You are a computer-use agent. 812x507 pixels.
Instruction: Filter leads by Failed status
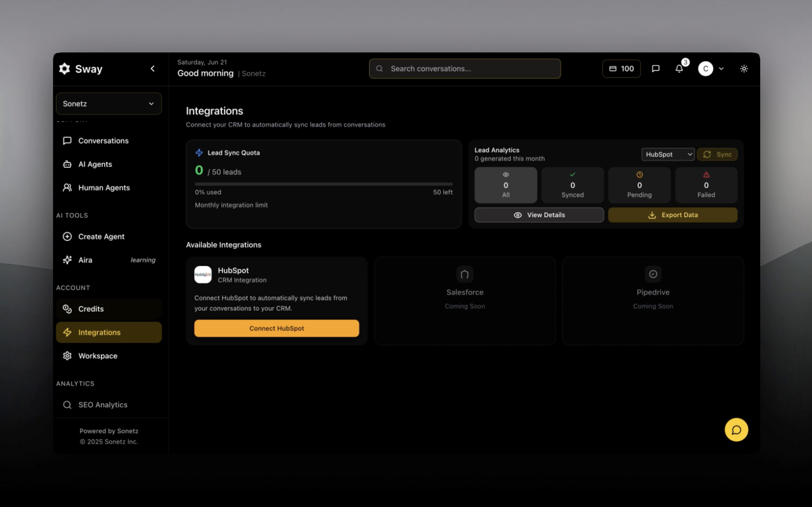(x=706, y=185)
